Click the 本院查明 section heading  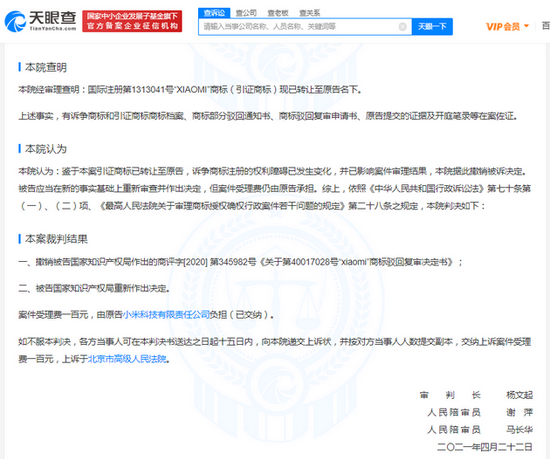coord(46,67)
